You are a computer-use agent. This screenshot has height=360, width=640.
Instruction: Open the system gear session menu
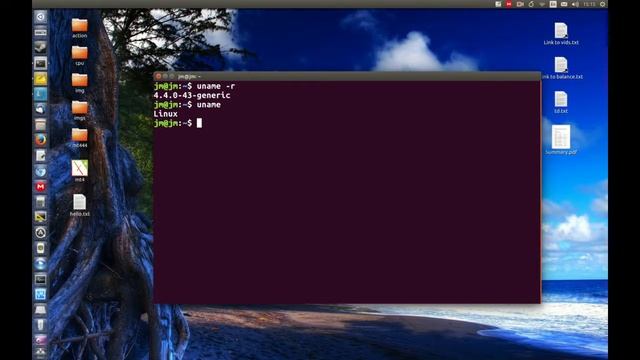point(602,4)
